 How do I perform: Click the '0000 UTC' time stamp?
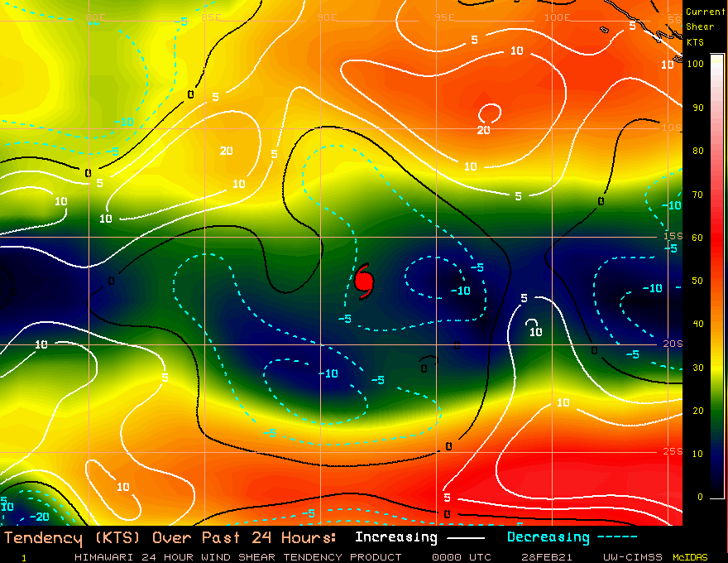[x=462, y=557]
